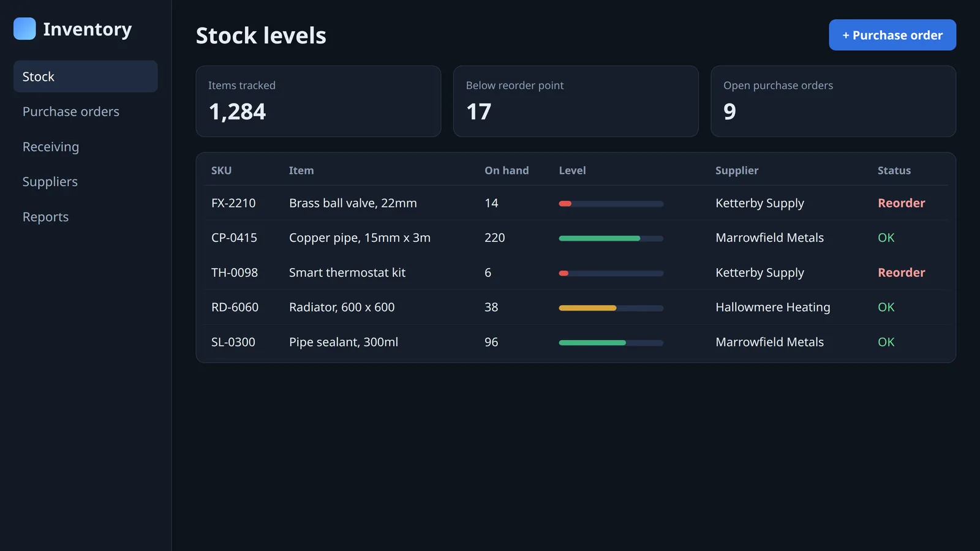Viewport: 980px width, 551px height.
Task: Click the Level column header
Action: click(572, 171)
